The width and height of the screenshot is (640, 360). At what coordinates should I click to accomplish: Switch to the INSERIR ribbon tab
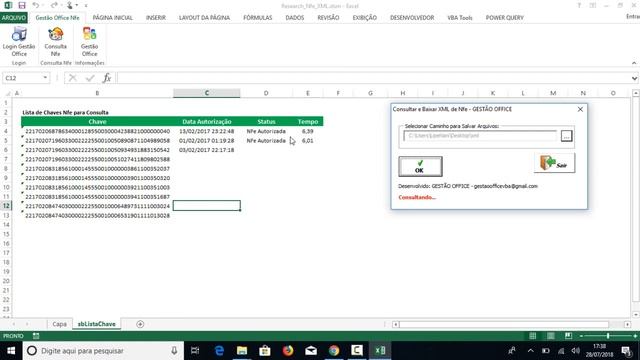(x=156, y=18)
